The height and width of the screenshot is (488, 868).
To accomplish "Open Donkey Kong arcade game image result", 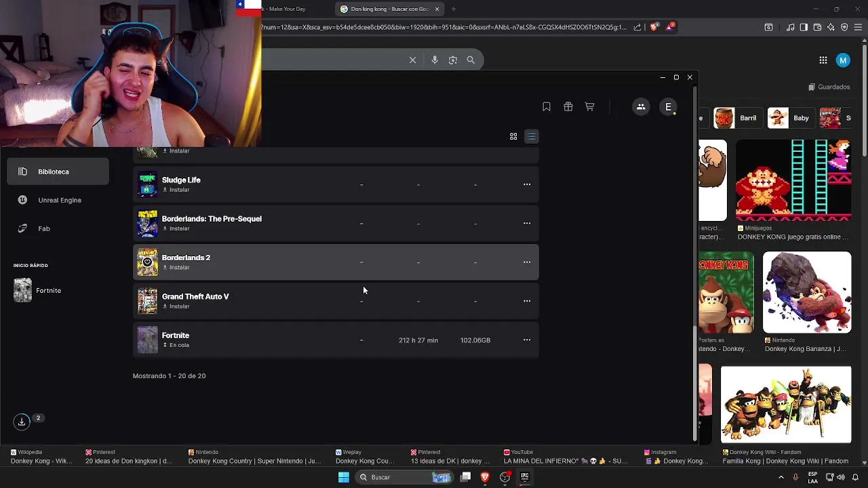I will click(x=793, y=180).
